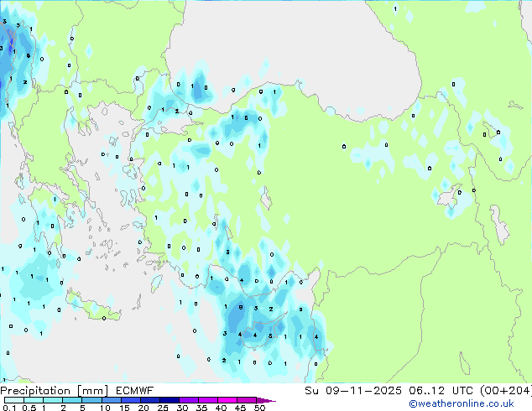The width and height of the screenshot is (532, 411).
Task: Click the '(00+204)' forecast offset text
Action: [505, 391]
